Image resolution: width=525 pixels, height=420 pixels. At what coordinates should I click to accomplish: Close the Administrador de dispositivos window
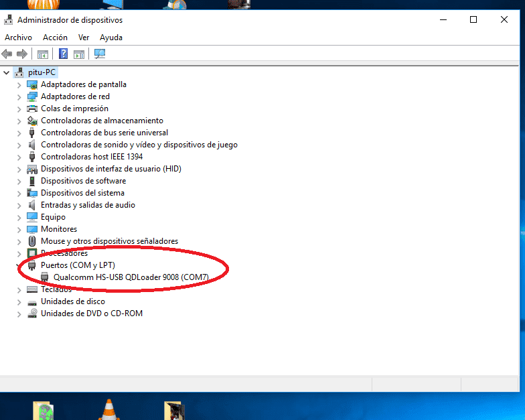click(504, 20)
